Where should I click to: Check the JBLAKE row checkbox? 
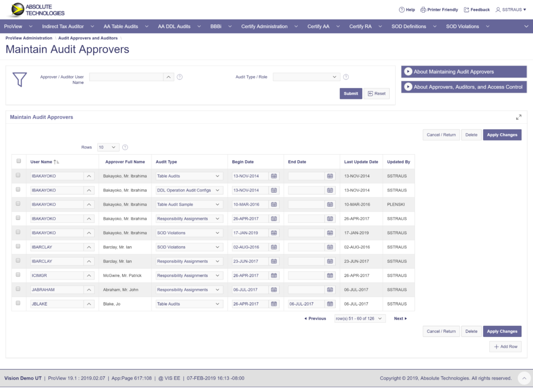coord(18,304)
